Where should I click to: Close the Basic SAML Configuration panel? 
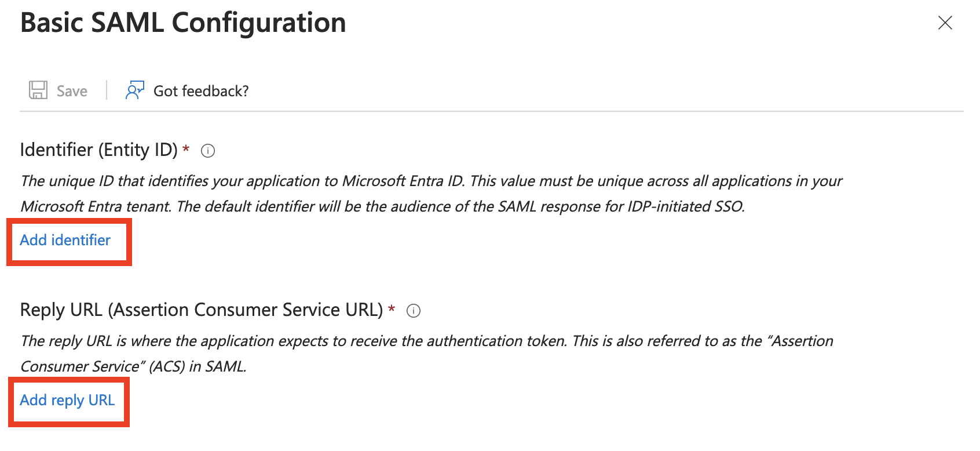945,23
